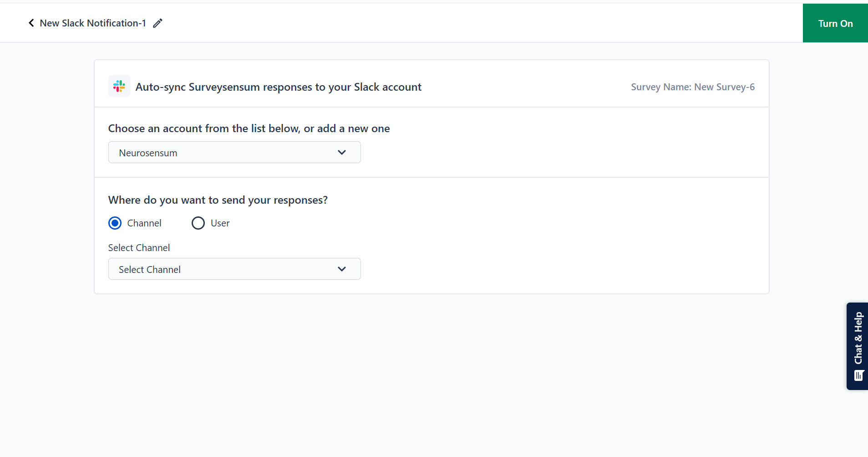Click the book icon in Chat & Help
868x457 pixels.
pyautogui.click(x=858, y=375)
